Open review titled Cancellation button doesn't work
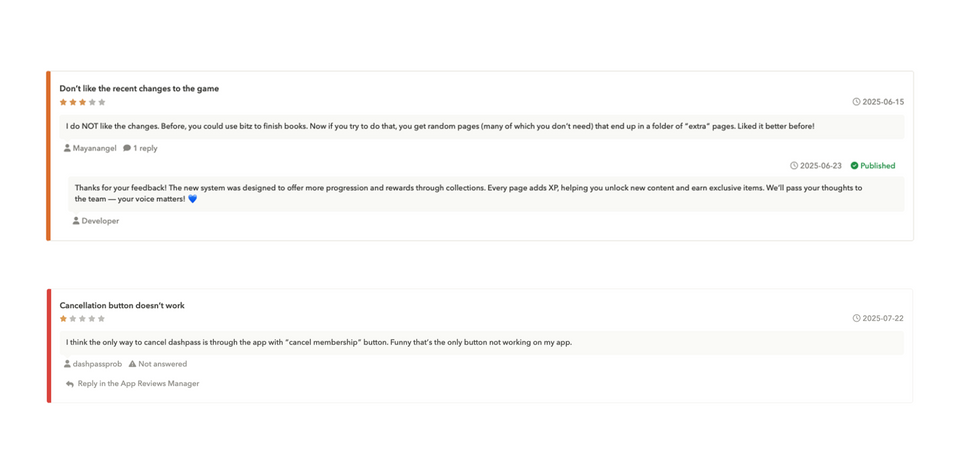Screen dimensions: 960x474 [122, 306]
